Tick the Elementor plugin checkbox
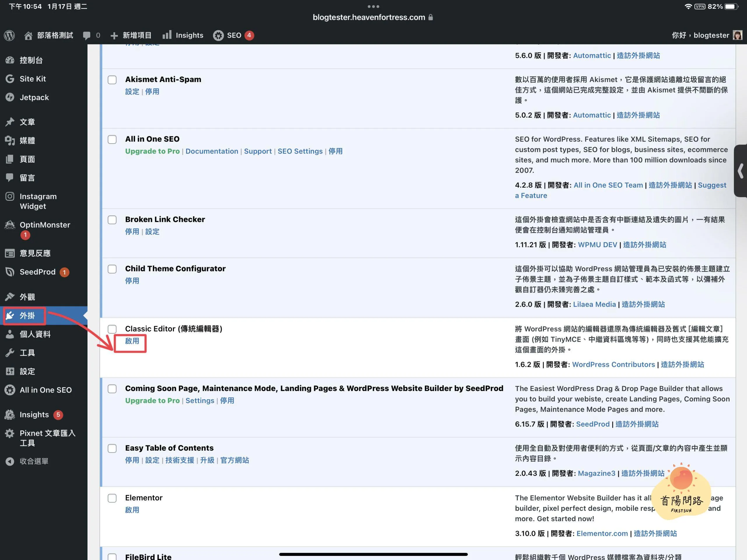747x560 pixels. [x=112, y=498]
